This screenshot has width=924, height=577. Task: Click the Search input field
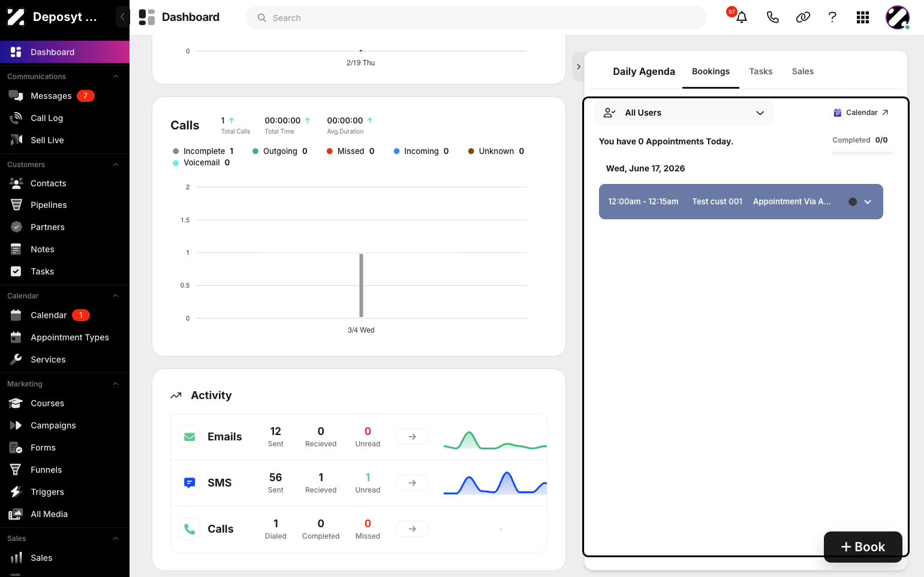point(476,18)
